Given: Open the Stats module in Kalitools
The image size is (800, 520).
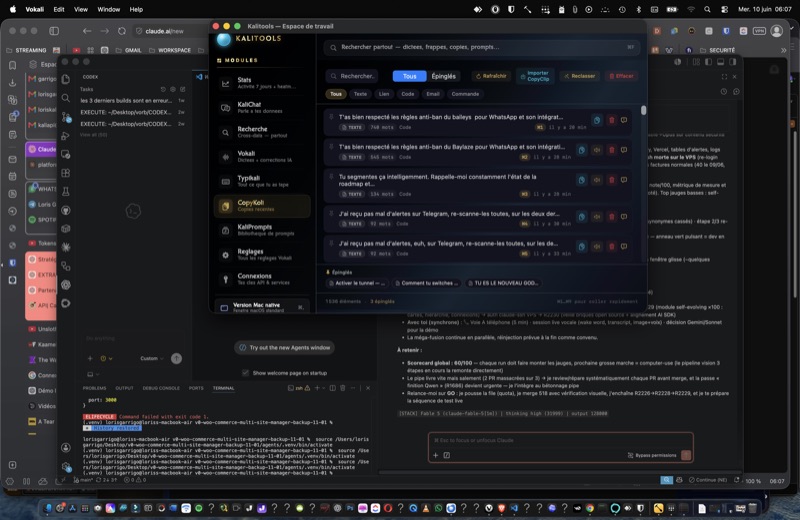Looking at the screenshot, I should (x=262, y=83).
